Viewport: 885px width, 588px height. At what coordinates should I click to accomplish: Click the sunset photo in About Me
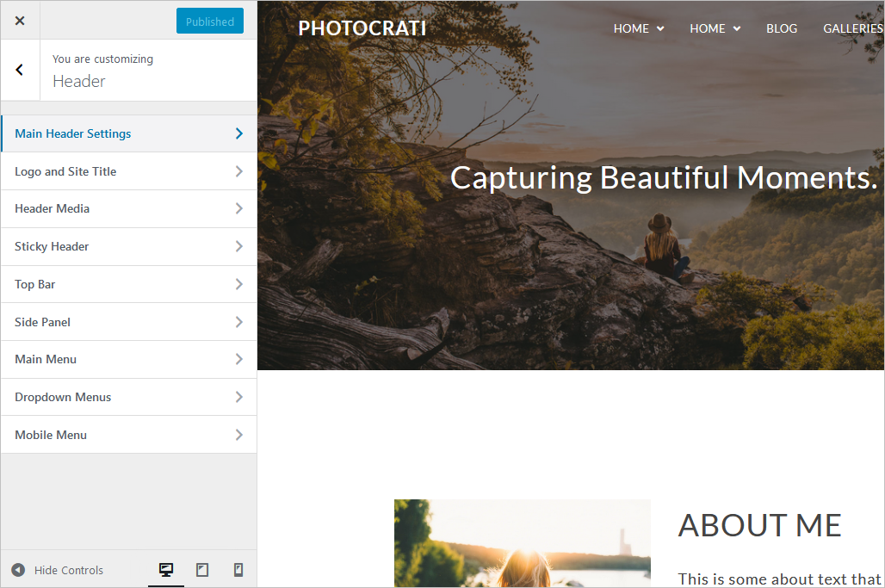click(x=522, y=543)
